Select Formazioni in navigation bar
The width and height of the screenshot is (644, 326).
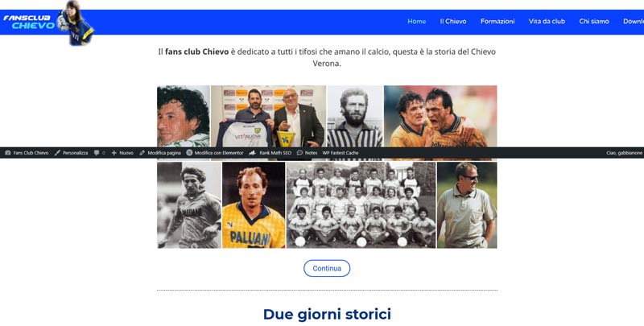[x=497, y=22]
